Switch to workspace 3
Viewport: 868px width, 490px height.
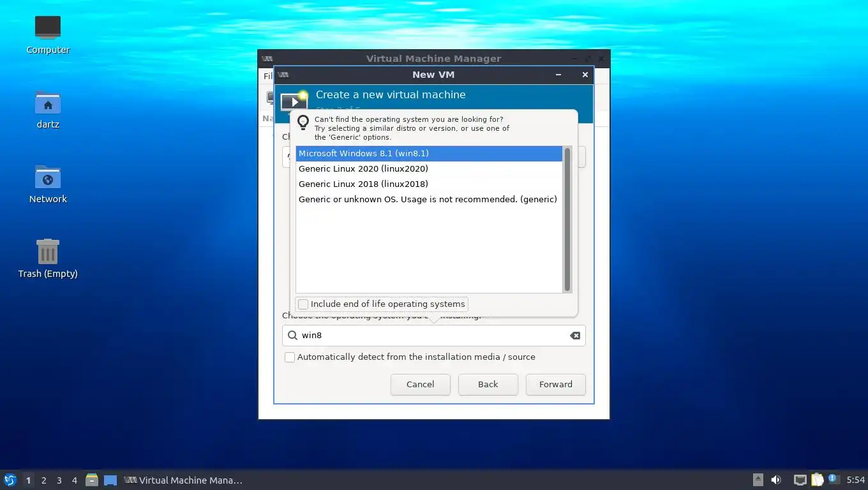59,480
